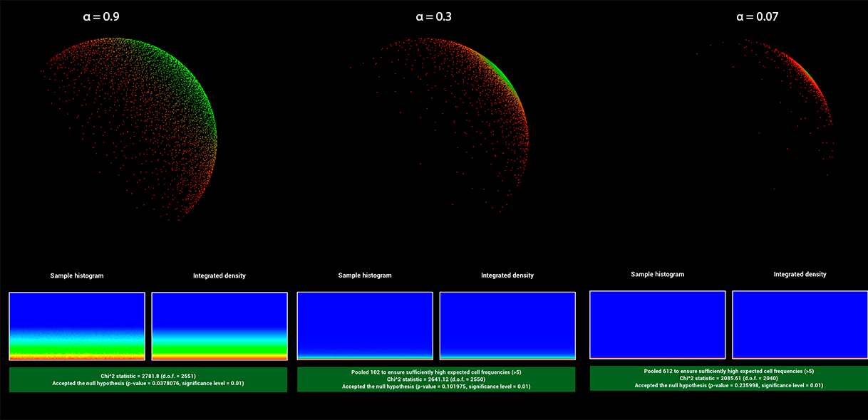Open the α = 0.3 integrated density image
Viewport: 868px width, 420px height.
(x=507, y=326)
